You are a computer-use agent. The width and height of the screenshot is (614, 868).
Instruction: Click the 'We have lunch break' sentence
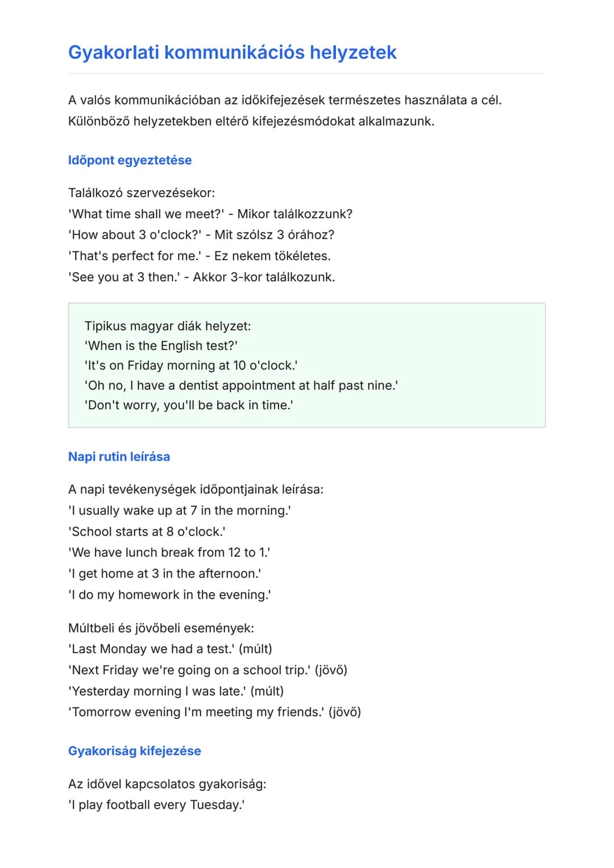[169, 553]
